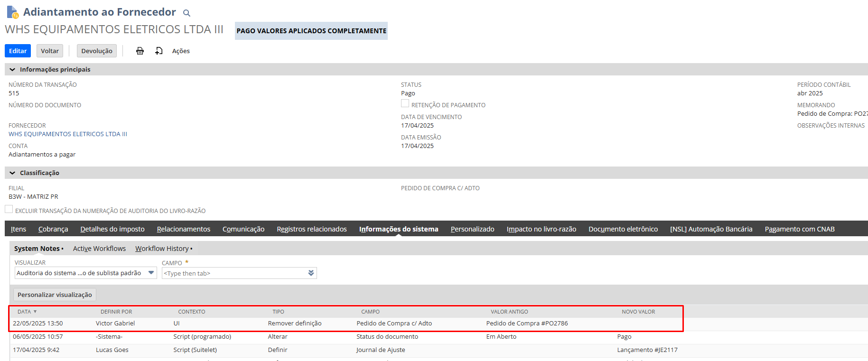
Task: Click the new note document icon
Action: [159, 51]
